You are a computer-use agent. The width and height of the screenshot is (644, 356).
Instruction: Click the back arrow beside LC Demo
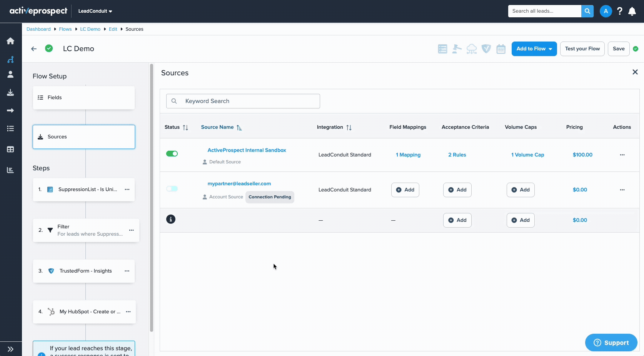click(34, 49)
